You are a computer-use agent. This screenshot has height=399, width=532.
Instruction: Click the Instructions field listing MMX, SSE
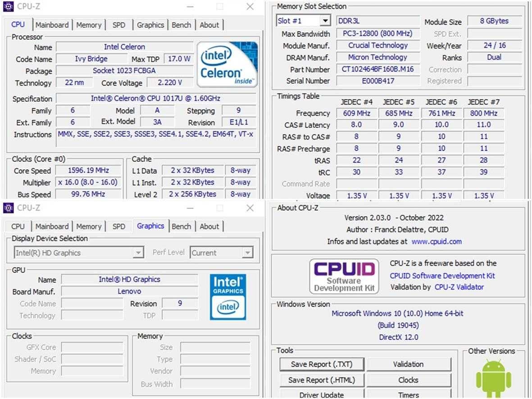coord(156,138)
